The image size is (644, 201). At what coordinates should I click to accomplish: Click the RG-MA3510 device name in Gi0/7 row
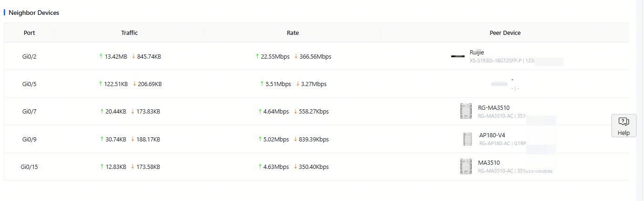[x=493, y=107]
